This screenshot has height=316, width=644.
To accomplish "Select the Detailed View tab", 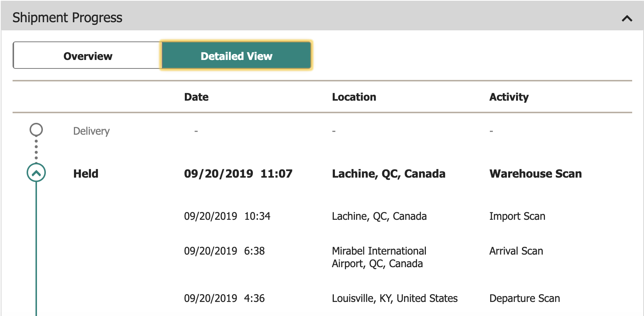I will [236, 56].
